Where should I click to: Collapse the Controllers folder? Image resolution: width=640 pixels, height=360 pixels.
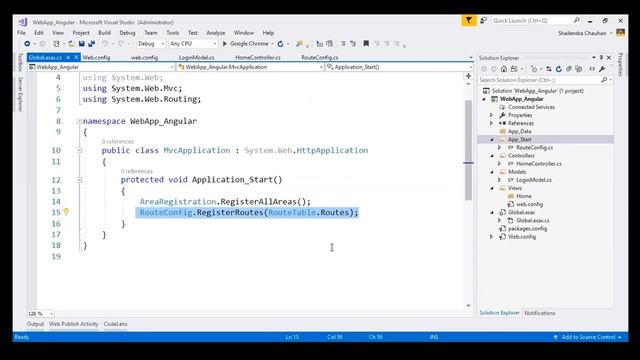[491, 156]
